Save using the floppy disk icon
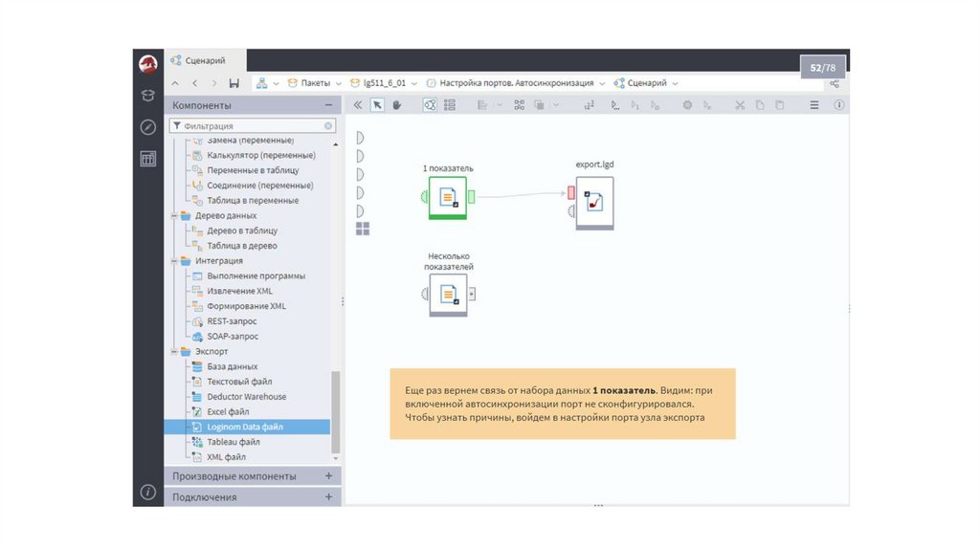The width and height of the screenshot is (980, 549). (234, 83)
